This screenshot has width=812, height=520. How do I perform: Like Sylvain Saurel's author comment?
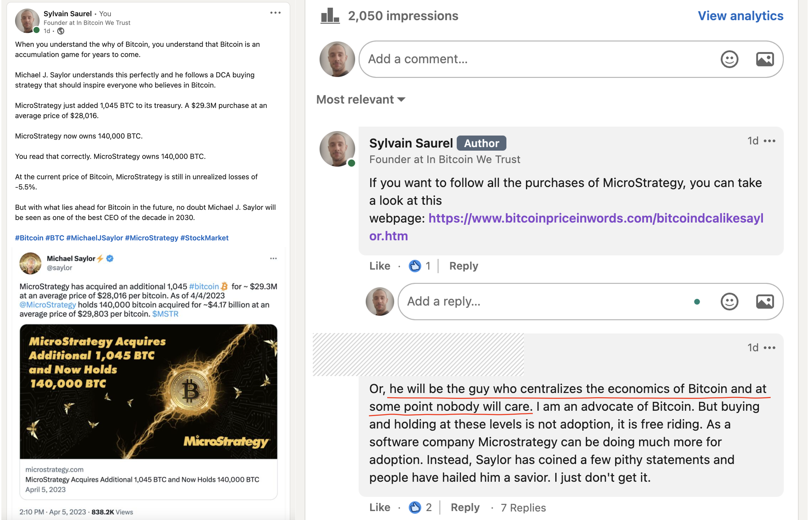(380, 266)
